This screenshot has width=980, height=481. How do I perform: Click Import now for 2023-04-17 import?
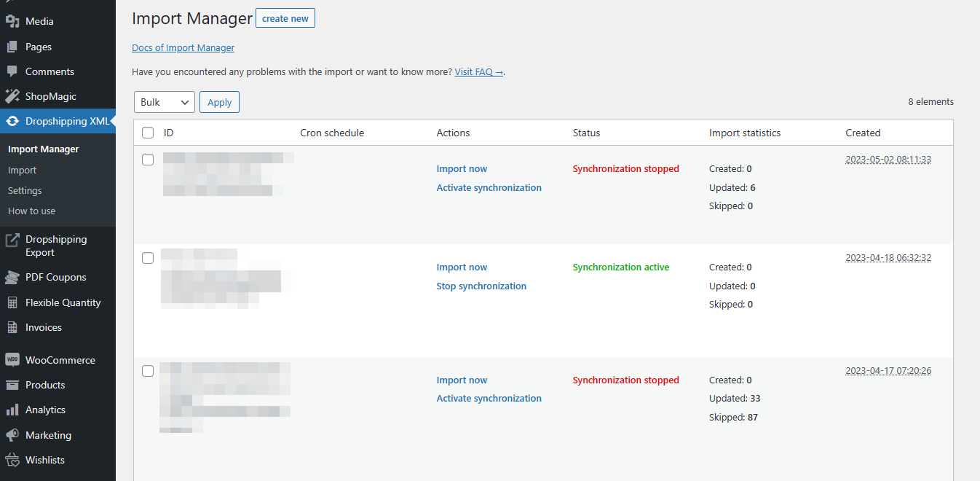(462, 380)
